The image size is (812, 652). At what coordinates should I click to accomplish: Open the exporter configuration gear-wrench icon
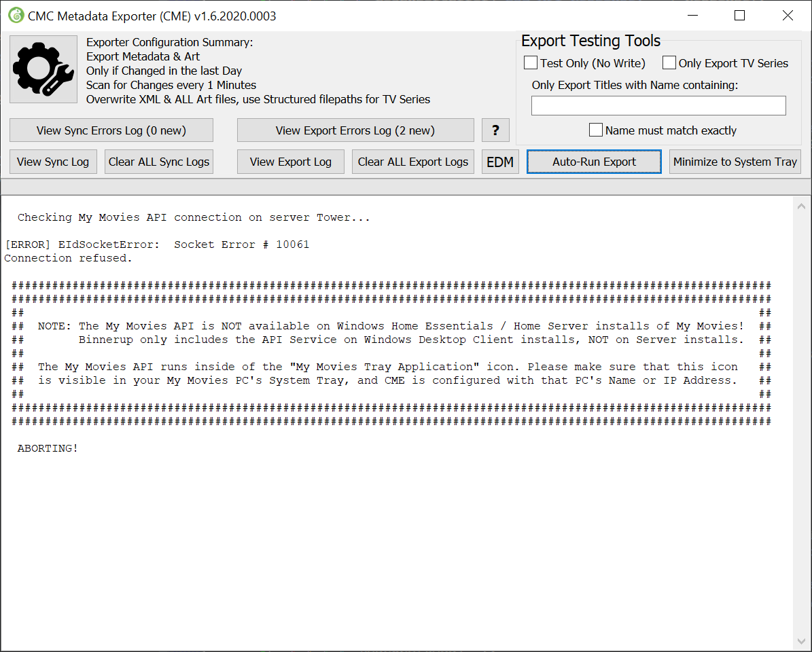pos(43,69)
